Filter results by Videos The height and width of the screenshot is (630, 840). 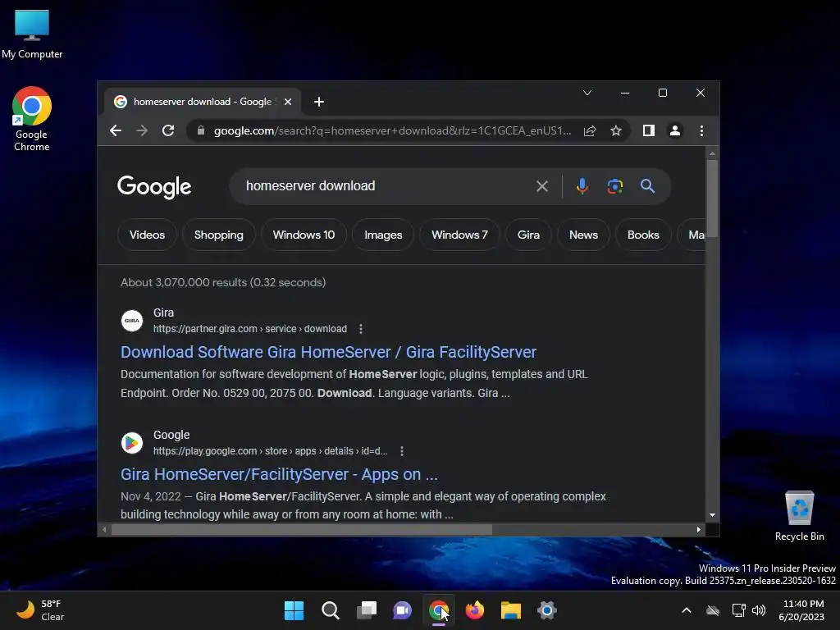[x=148, y=235]
